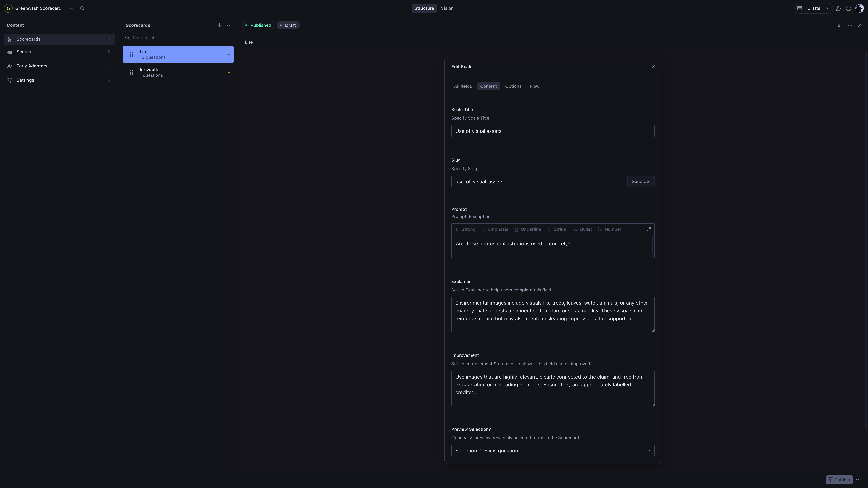Open Scorecards list options ellipsis menu

[x=229, y=25]
